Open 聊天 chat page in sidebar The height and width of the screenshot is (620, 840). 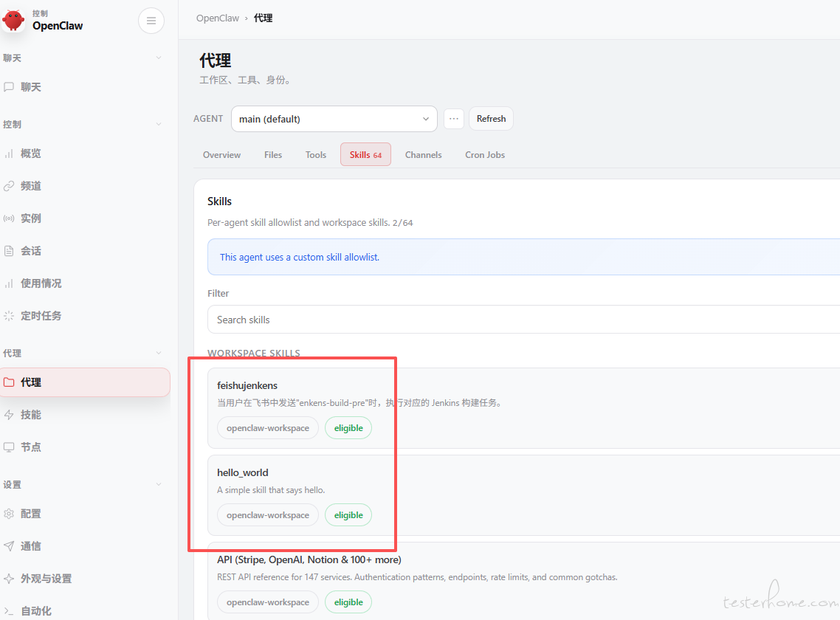(x=31, y=87)
